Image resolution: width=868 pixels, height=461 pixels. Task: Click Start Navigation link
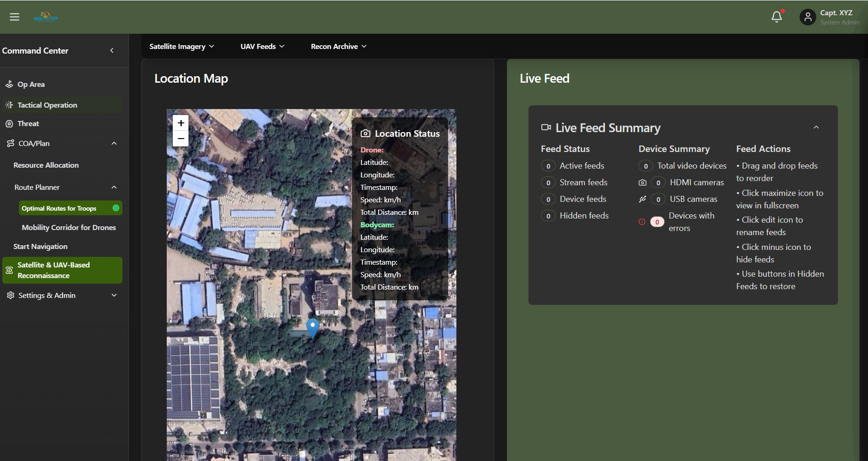pos(40,247)
